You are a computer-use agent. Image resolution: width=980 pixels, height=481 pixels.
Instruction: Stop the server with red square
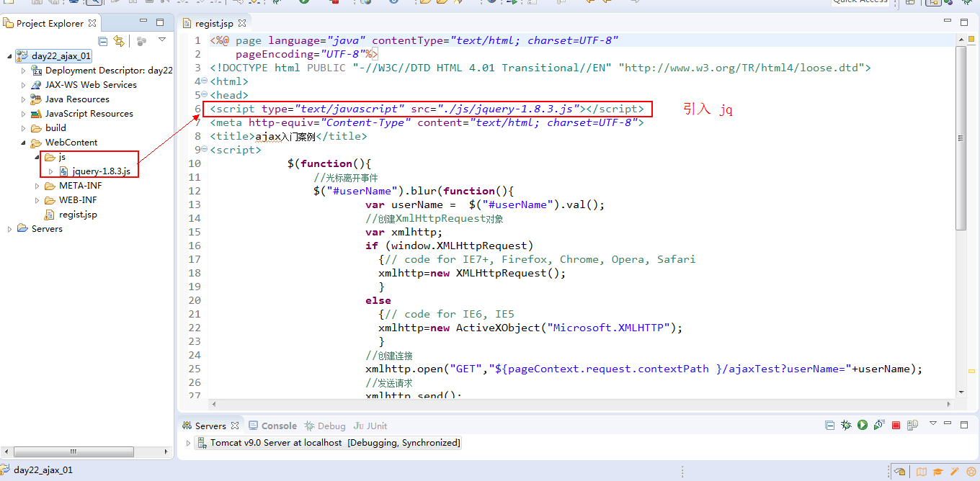coord(896,426)
